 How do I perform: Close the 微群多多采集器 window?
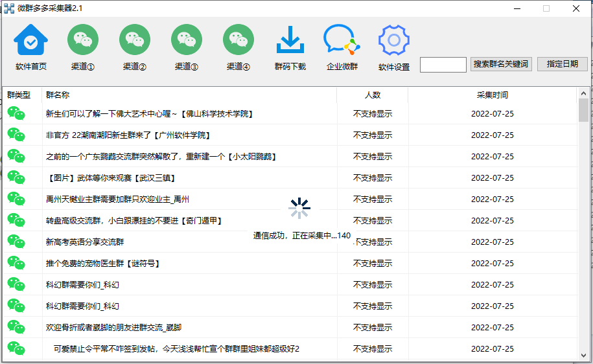576,8
